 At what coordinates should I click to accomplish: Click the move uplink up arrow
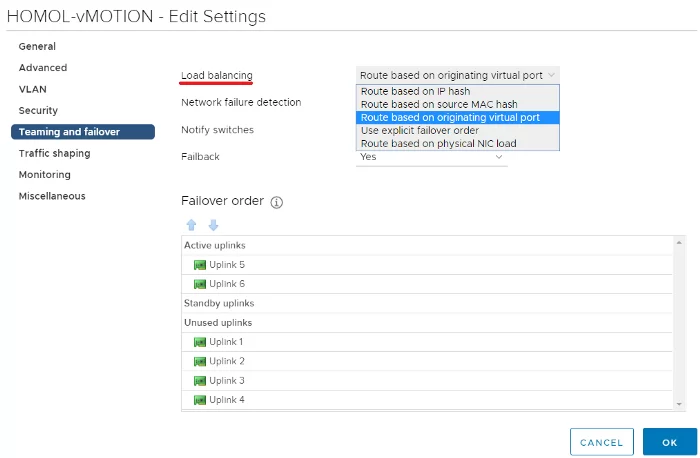click(x=191, y=225)
